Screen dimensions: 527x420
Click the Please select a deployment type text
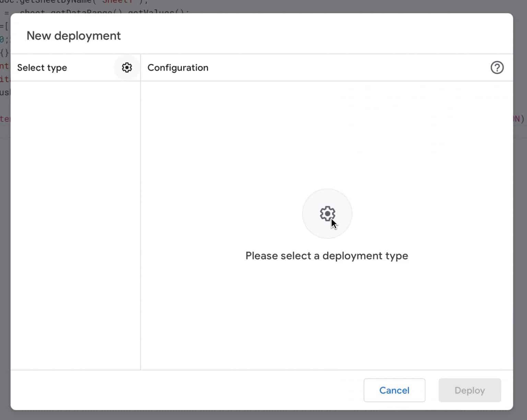point(326,256)
